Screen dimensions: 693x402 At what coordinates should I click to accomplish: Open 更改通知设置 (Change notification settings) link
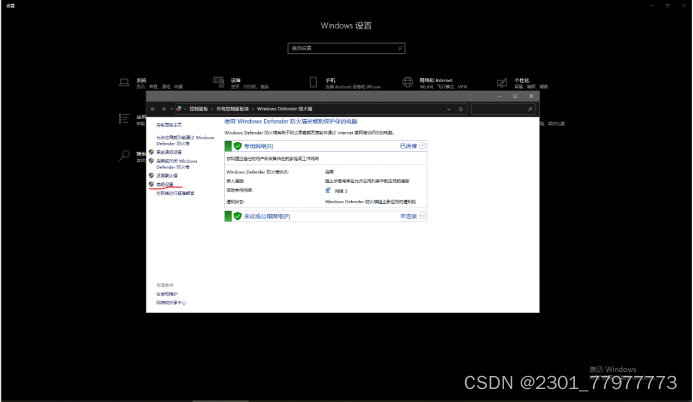169,152
